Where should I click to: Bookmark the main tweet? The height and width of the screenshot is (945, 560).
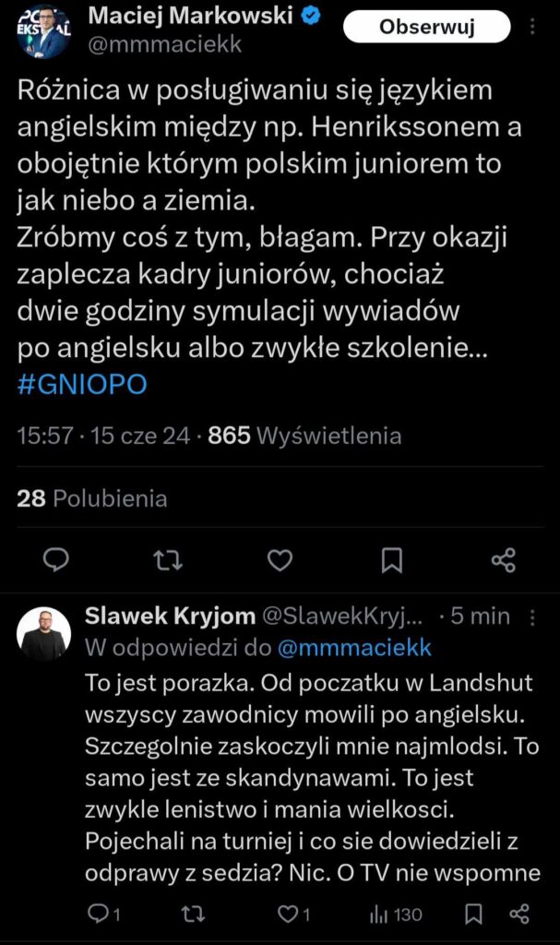click(391, 559)
